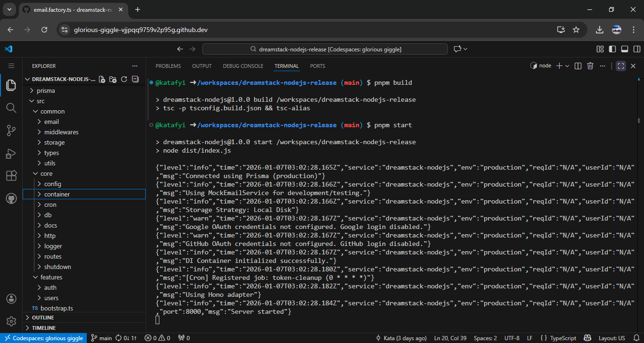Toggle maximized terminal panel size
This screenshot has height=343, width=644.
click(621, 66)
